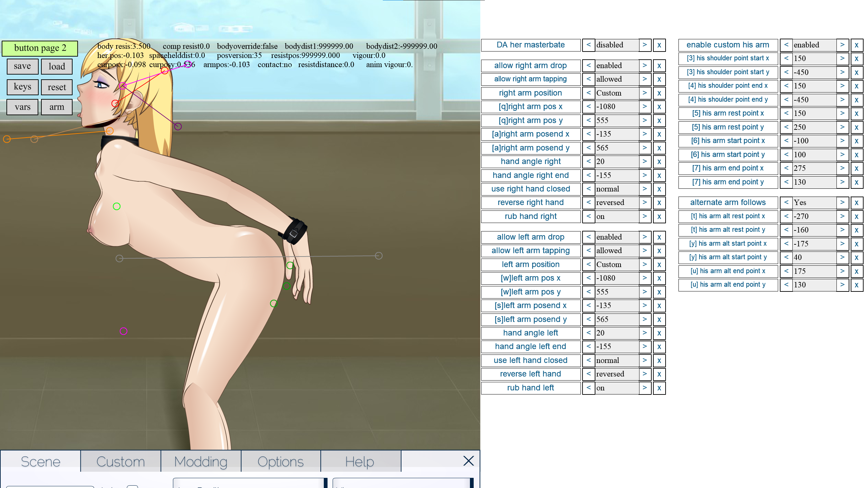Image resolution: width=868 pixels, height=488 pixels.
Task: Cycle left arm position back from Custom
Action: point(589,265)
